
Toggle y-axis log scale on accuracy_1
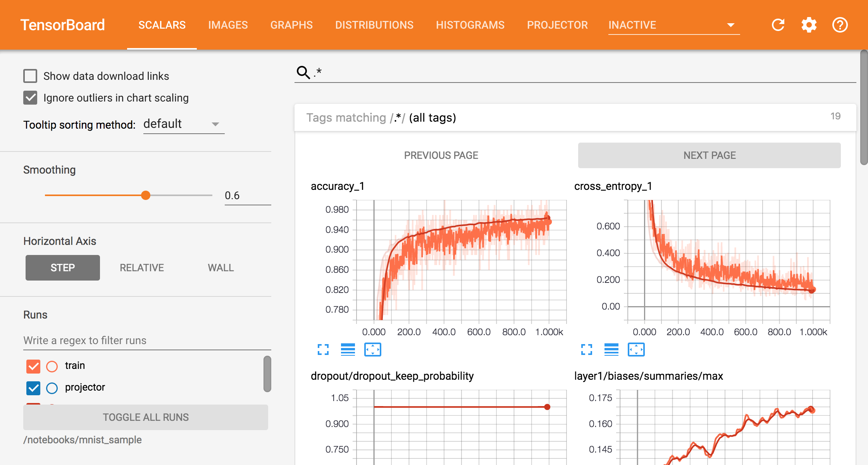point(348,350)
